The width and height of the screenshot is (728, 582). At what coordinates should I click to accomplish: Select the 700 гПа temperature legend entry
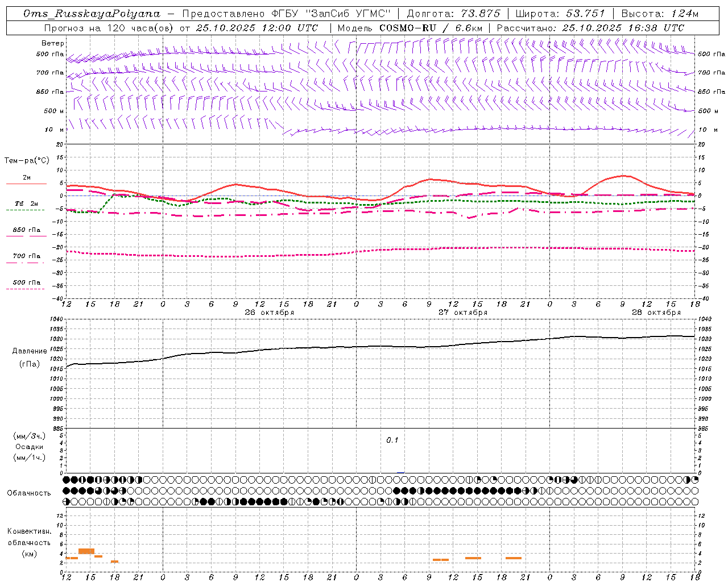[26, 259]
